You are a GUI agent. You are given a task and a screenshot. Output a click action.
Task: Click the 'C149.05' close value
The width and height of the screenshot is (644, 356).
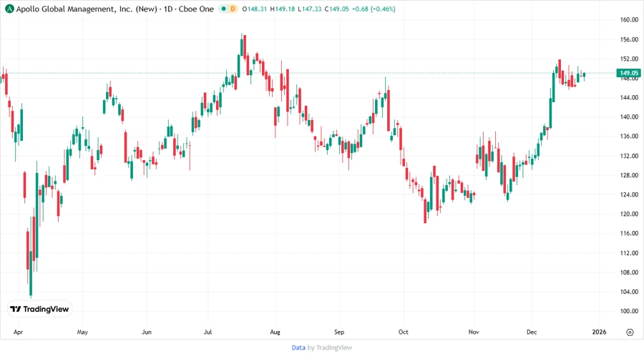pos(336,9)
